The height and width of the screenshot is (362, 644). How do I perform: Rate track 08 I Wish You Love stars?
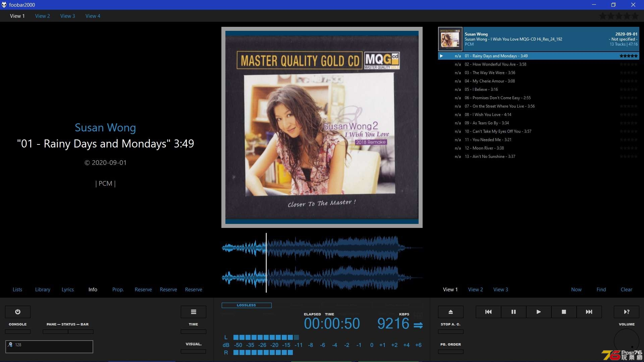629,115
